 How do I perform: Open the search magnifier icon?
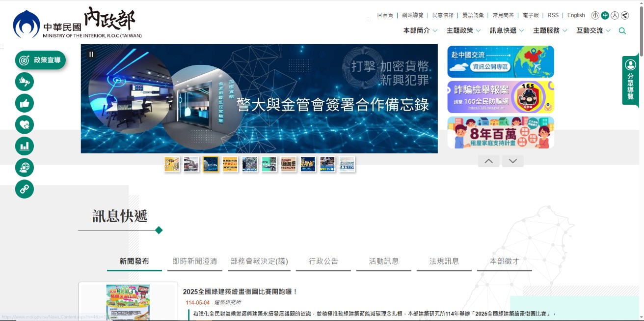coord(622,31)
